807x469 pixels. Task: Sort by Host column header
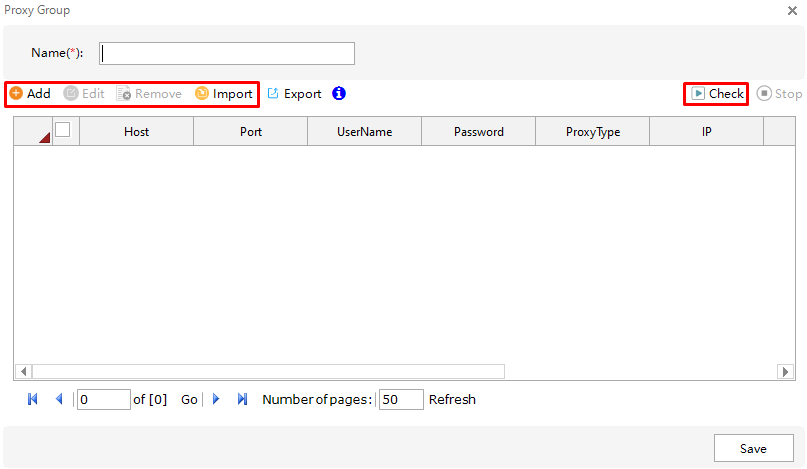tap(136, 132)
